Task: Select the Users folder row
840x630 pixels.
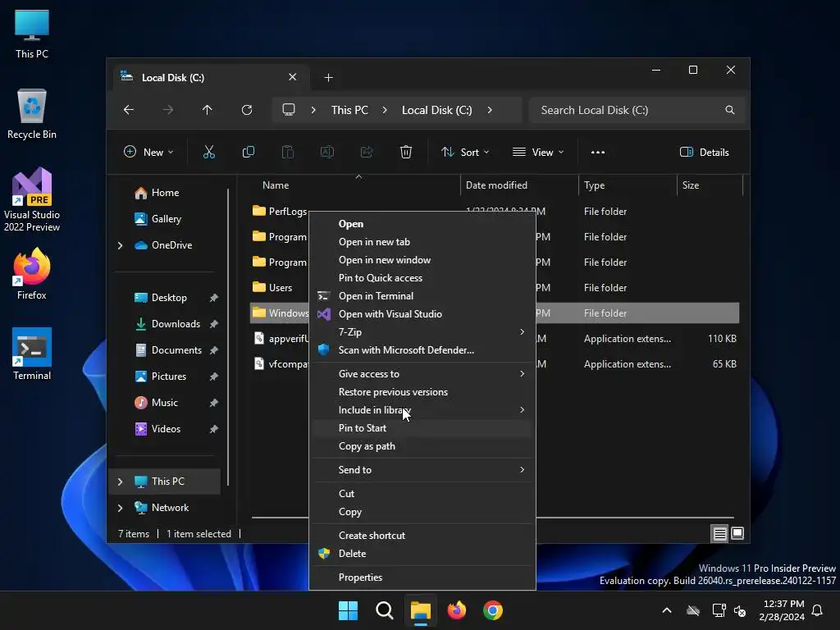Action: tap(279, 288)
